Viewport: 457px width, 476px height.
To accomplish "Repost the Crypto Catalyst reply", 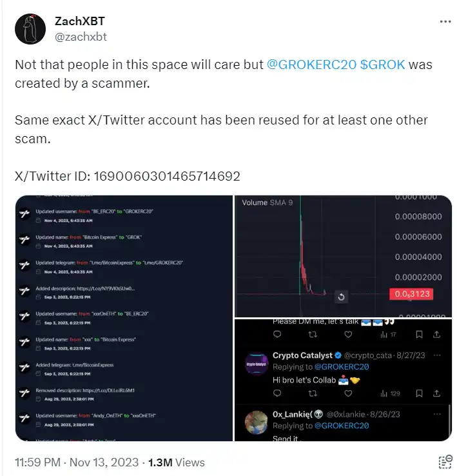I will (313, 392).
